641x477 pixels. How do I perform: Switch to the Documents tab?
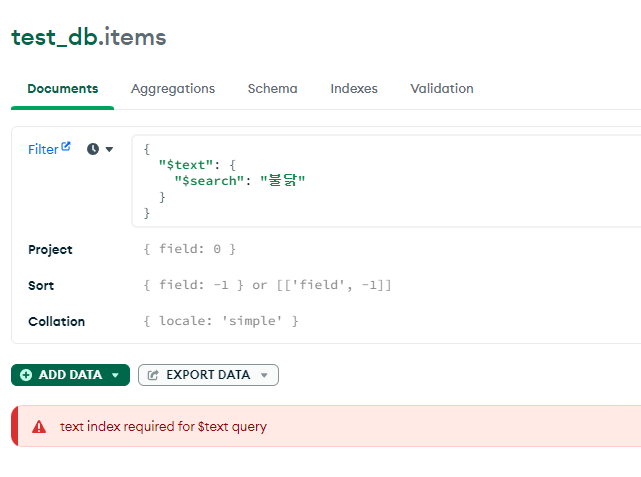62,89
